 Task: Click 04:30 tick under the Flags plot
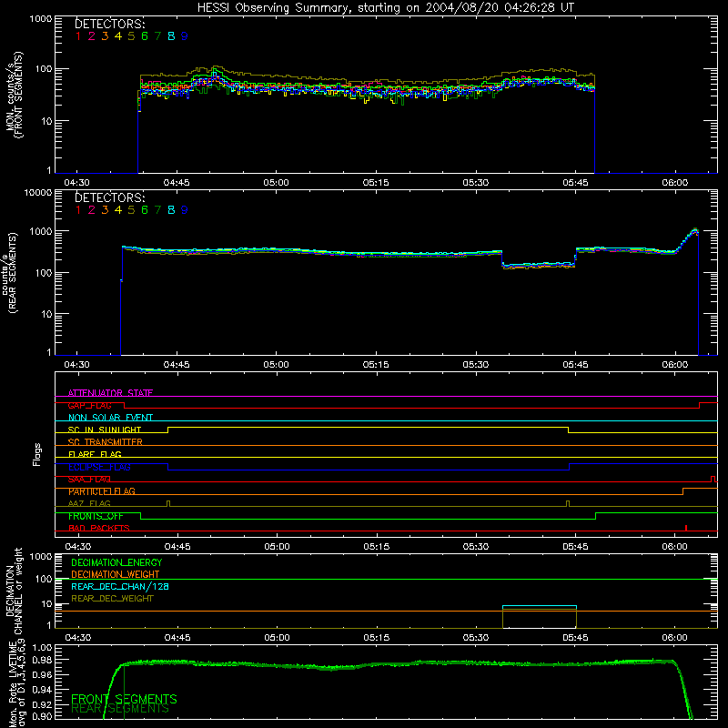click(77, 547)
